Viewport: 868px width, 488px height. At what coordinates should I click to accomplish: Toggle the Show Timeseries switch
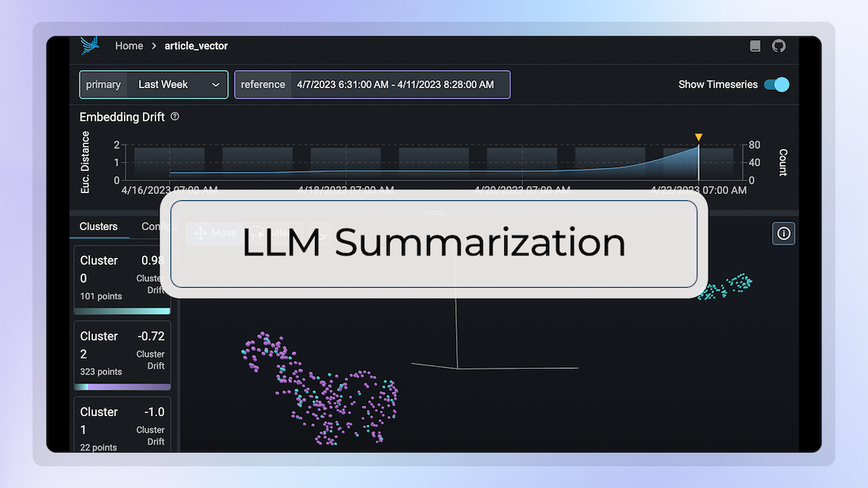776,84
